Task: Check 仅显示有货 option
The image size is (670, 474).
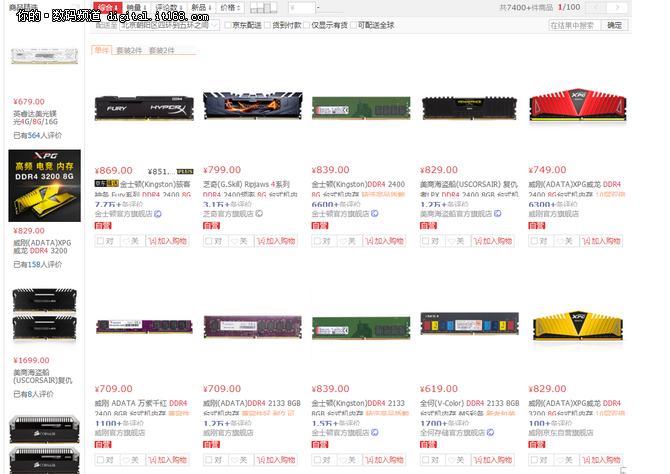Action: coord(306,25)
